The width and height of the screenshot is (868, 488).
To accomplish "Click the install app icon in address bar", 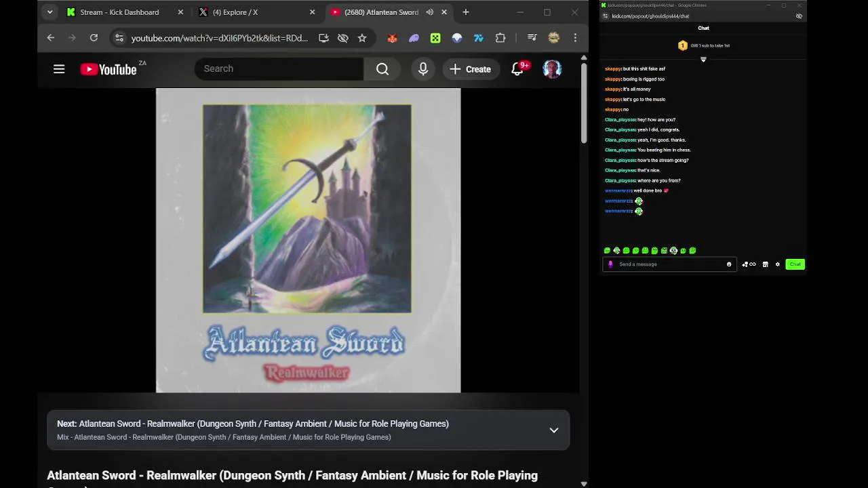I will point(323,38).
